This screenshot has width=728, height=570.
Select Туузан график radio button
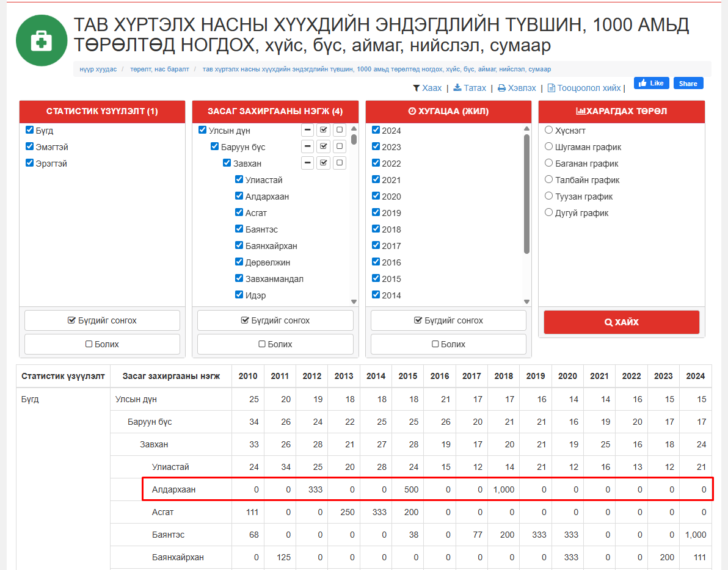(x=549, y=196)
